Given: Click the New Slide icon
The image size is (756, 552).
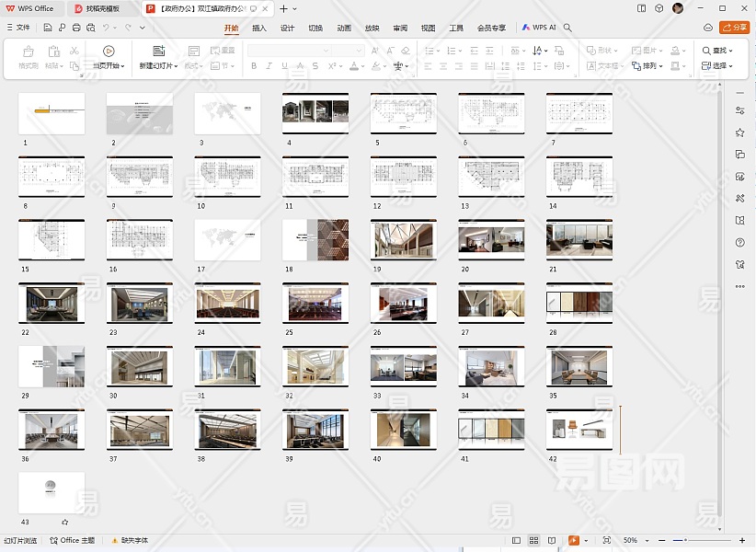Looking at the screenshot, I should 158,52.
